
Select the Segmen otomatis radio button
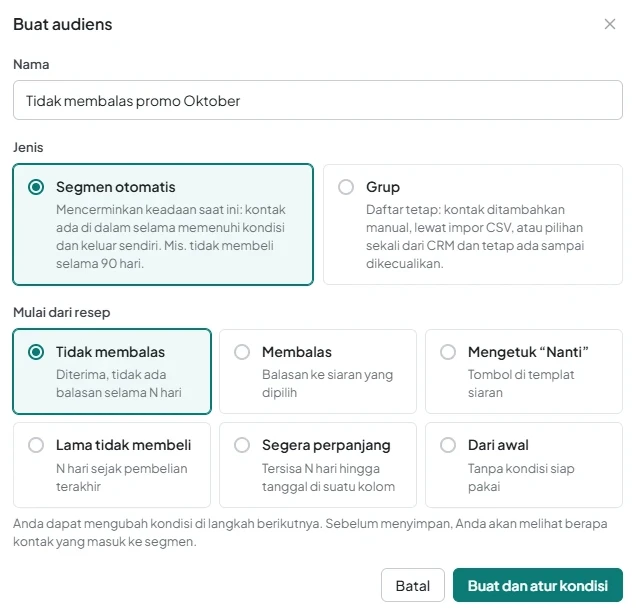pos(36,187)
